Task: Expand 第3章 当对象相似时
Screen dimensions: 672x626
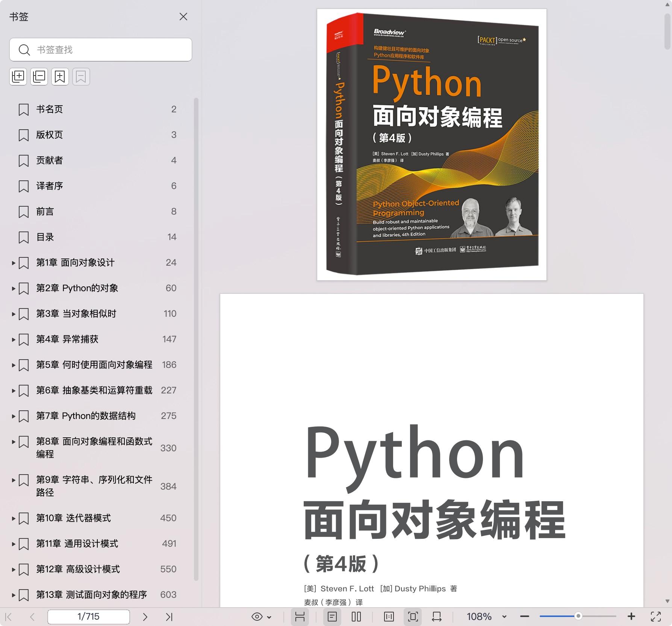Action: pyautogui.click(x=14, y=314)
